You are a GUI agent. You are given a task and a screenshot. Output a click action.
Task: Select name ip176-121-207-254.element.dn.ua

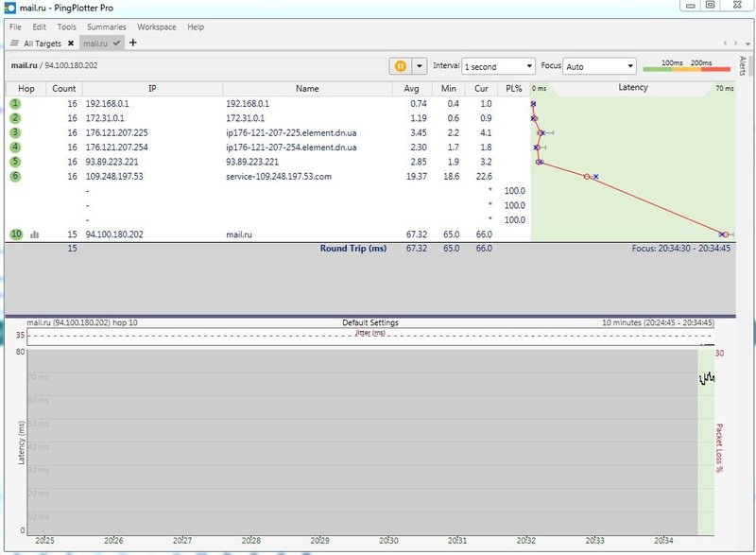[291, 147]
